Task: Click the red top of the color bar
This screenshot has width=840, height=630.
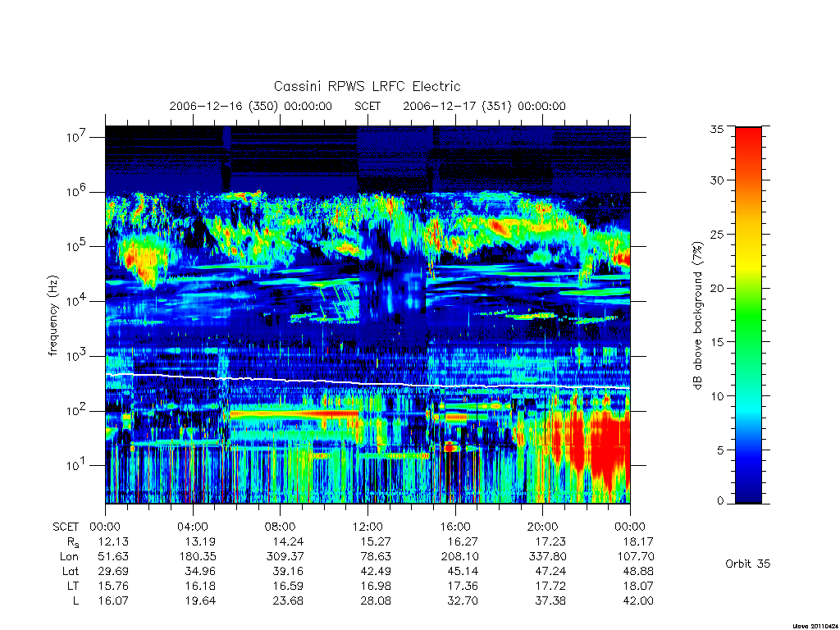Action: 748,144
